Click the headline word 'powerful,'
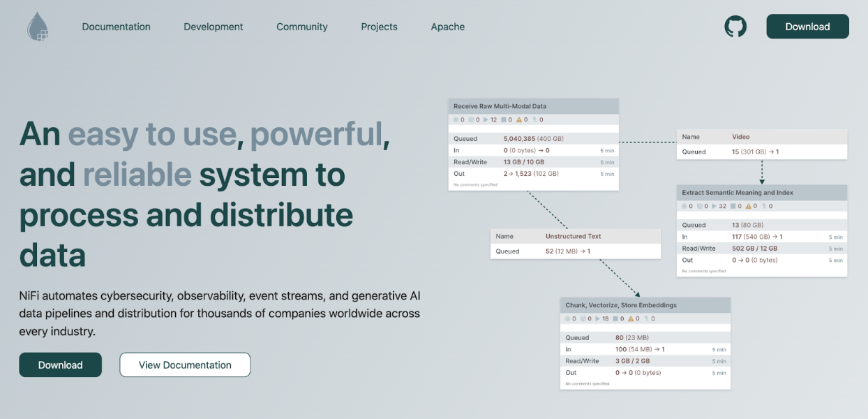 click(x=320, y=135)
